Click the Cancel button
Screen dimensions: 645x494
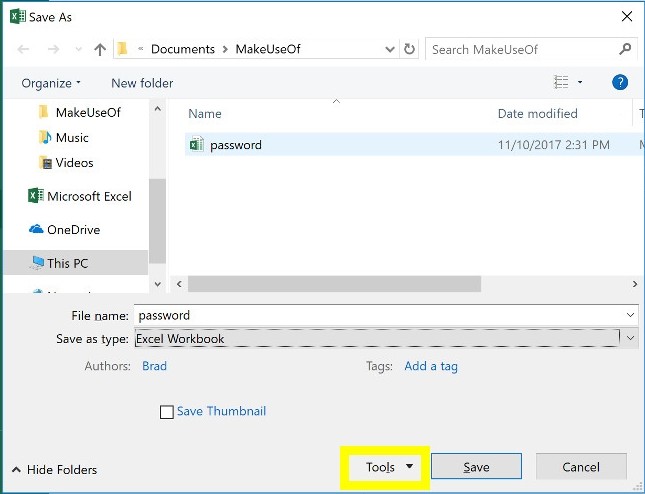pyautogui.click(x=581, y=467)
